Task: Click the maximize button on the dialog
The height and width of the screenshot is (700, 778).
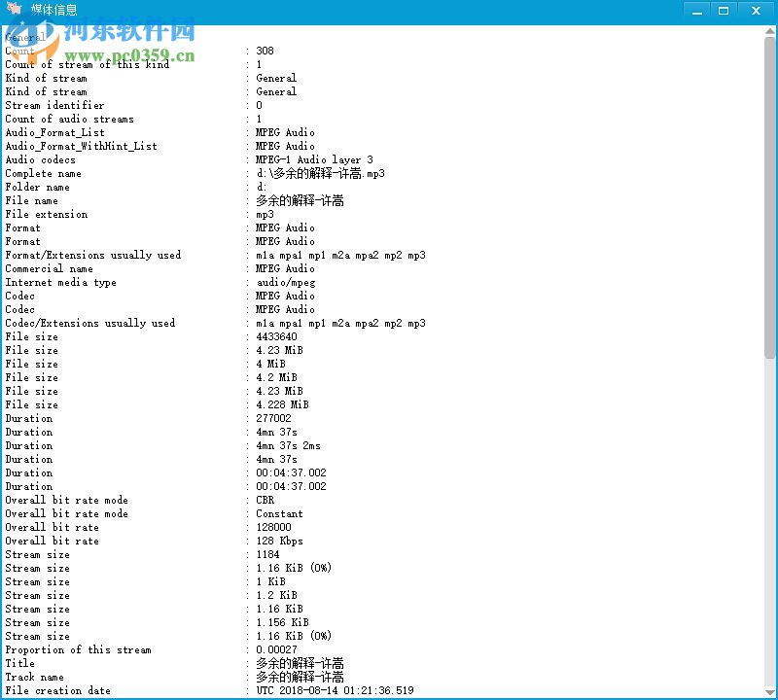Action: 725,10
